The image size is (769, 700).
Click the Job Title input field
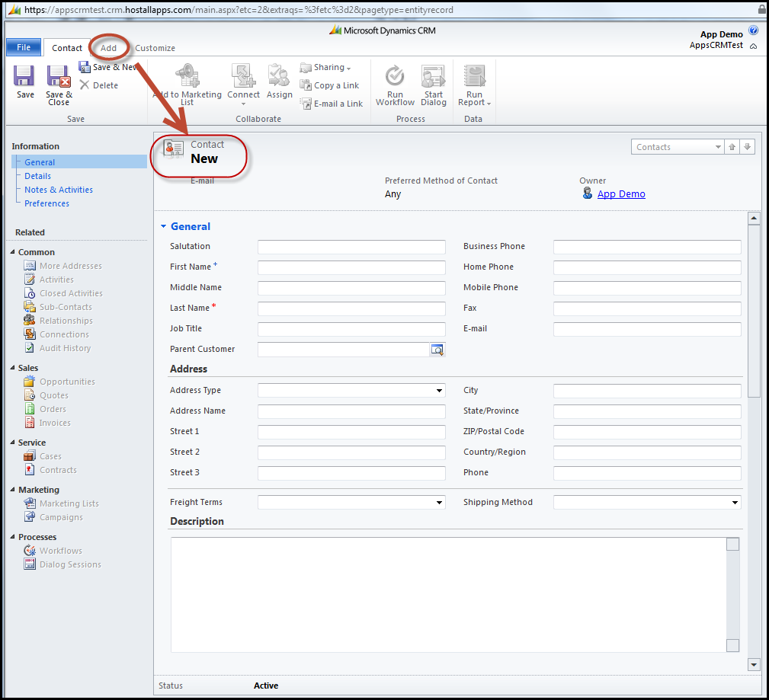click(x=351, y=329)
